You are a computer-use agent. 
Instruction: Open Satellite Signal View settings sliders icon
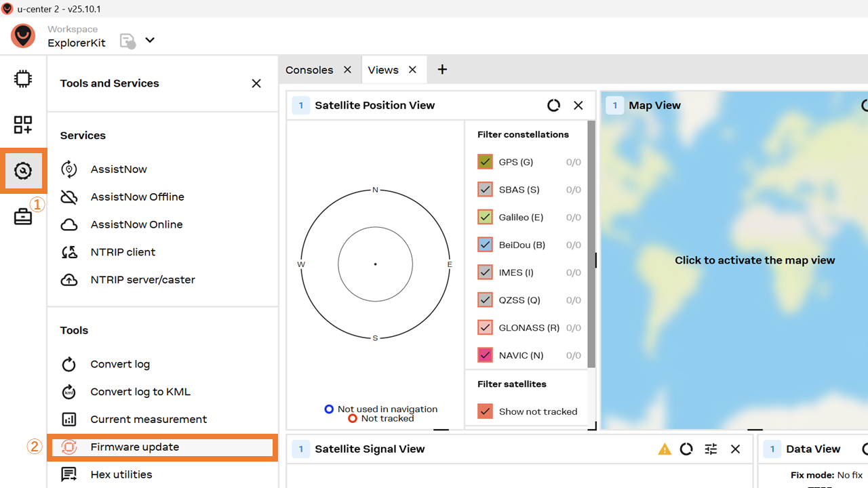tap(711, 449)
